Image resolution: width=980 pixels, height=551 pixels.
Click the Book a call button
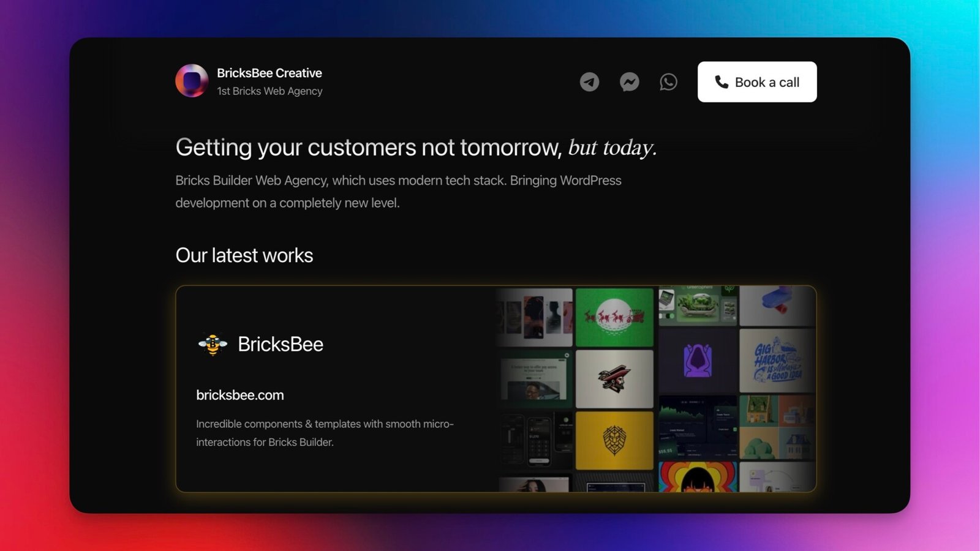(x=757, y=82)
